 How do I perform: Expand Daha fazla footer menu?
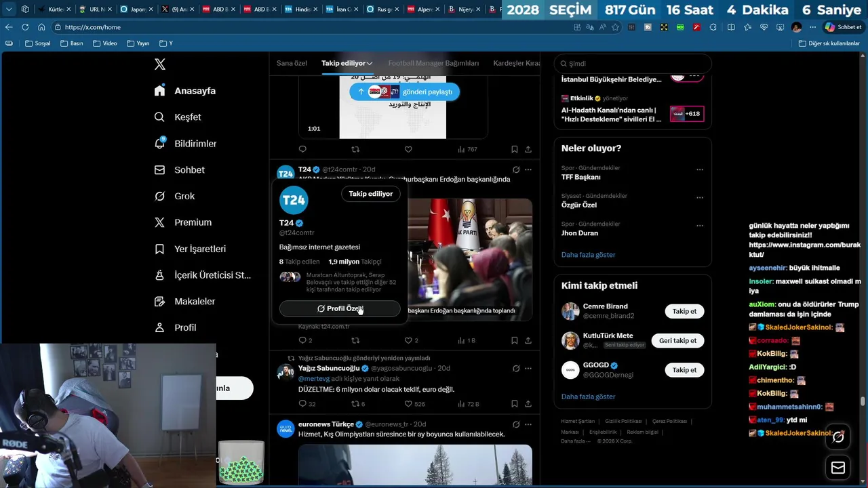(x=575, y=441)
